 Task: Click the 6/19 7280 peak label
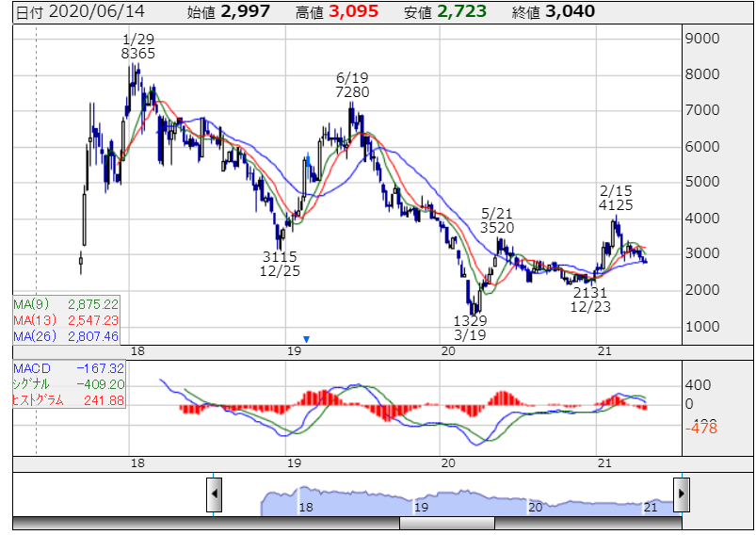pos(352,85)
